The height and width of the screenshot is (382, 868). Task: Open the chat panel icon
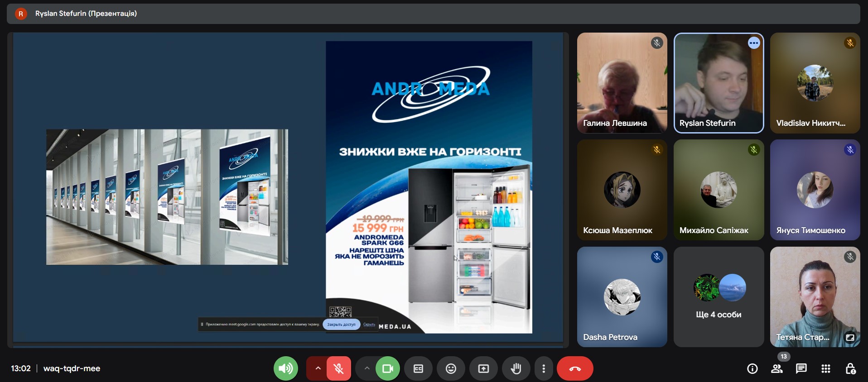(801, 369)
